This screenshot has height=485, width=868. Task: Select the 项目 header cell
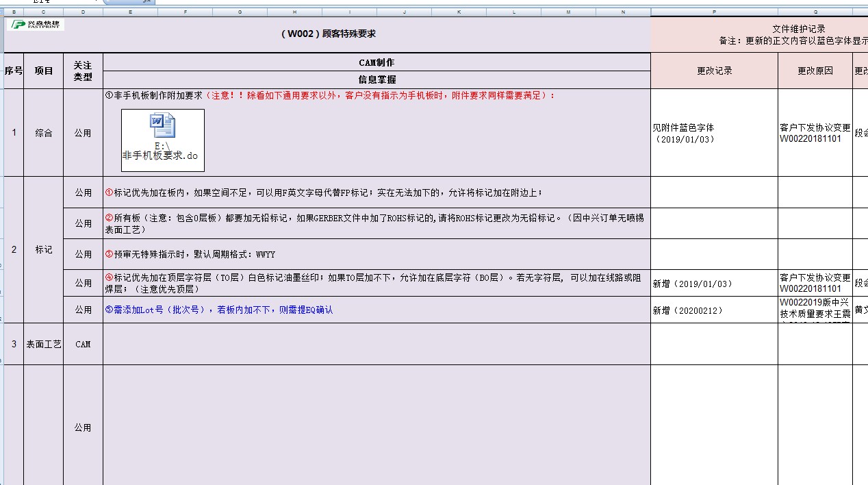(44, 71)
